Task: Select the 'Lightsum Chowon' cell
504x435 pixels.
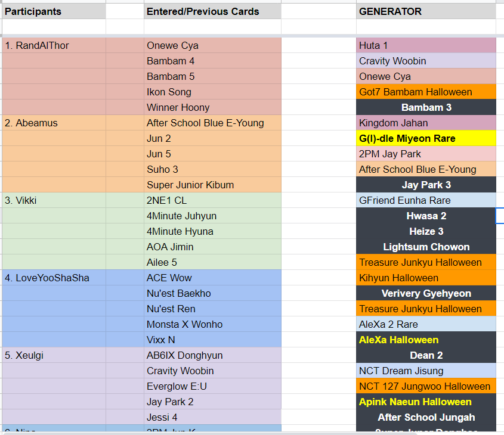Action: coord(426,247)
